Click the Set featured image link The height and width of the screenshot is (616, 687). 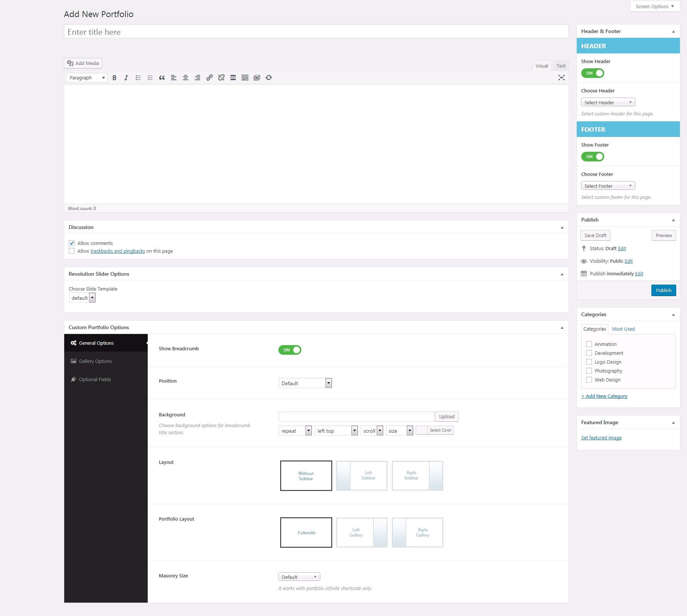point(601,438)
